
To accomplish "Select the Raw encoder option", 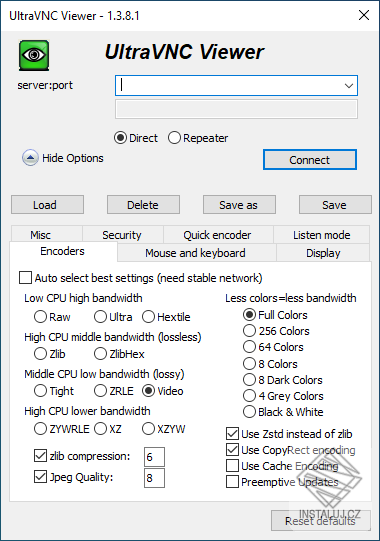I will [x=40, y=317].
